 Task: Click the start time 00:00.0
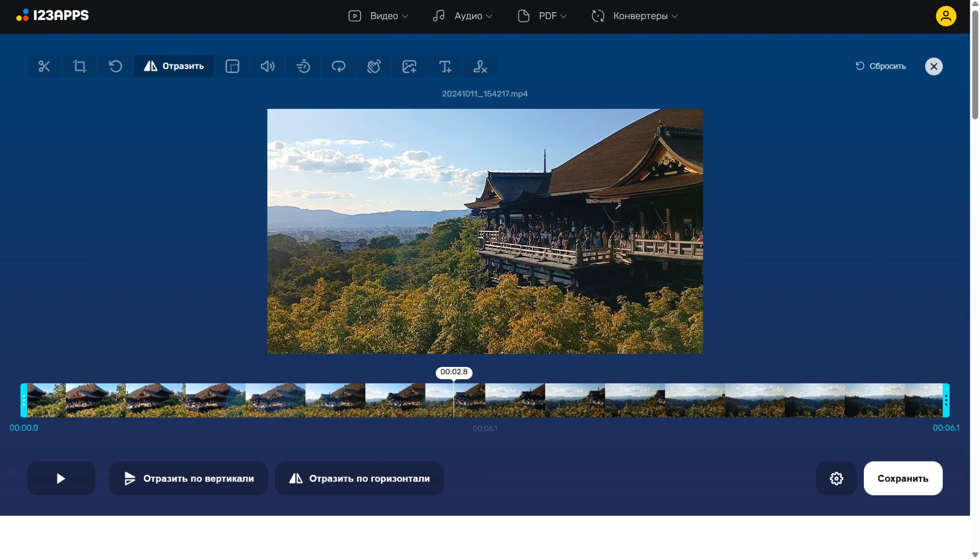click(24, 428)
